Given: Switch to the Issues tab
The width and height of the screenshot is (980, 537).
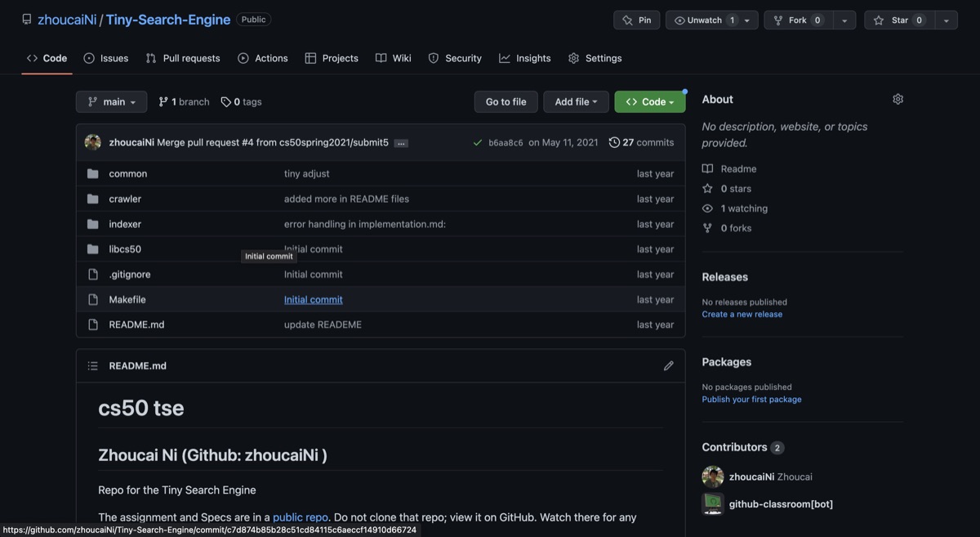Looking at the screenshot, I should (106, 58).
